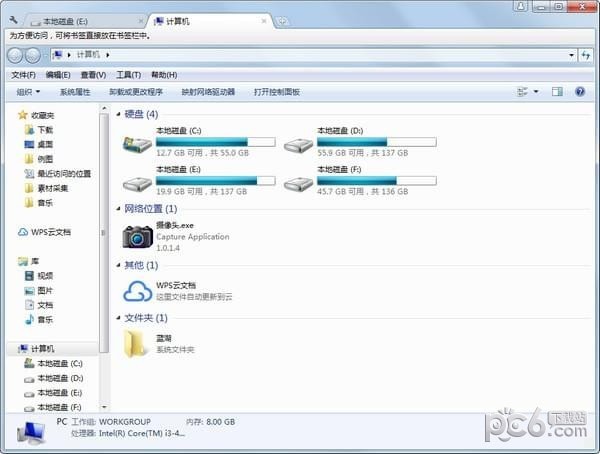Viewport: 600px width, 454px height.
Task: Open the view options dropdown arrow
Action: [x=536, y=91]
